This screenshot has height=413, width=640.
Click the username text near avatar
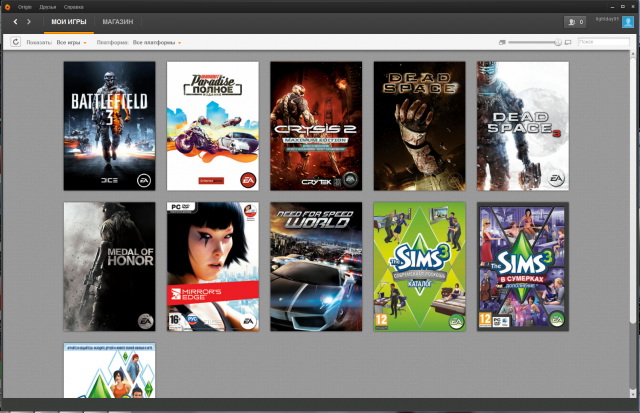tap(607, 19)
